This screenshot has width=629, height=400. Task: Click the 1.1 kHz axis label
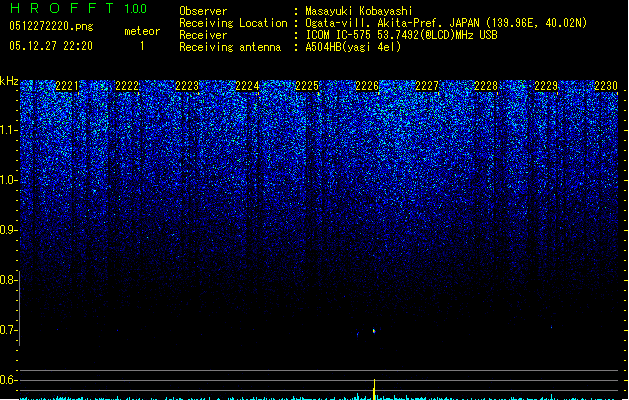point(8,130)
